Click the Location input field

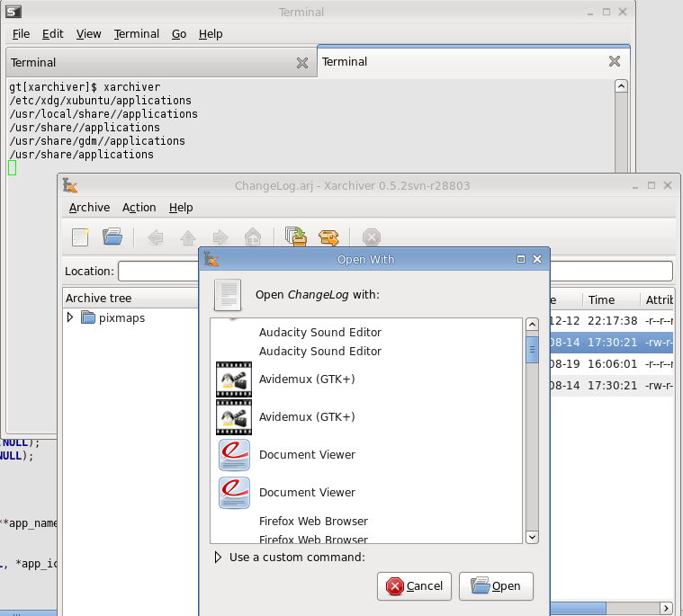(158, 271)
